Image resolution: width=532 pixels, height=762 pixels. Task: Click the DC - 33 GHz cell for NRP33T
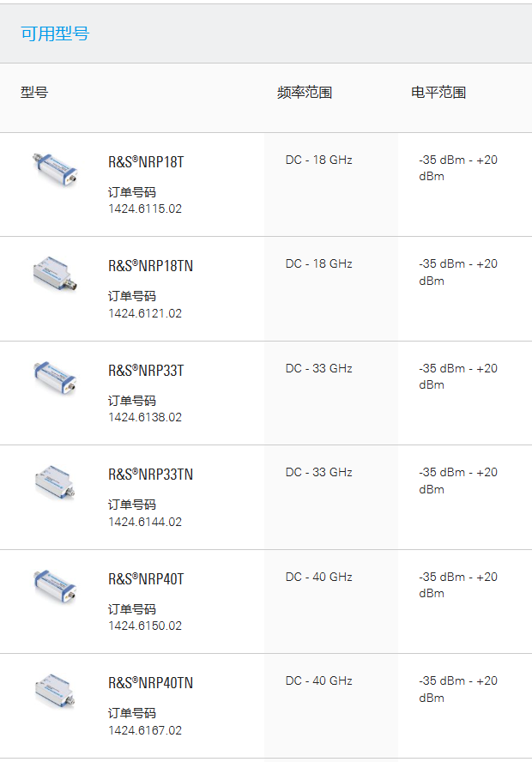click(x=318, y=368)
